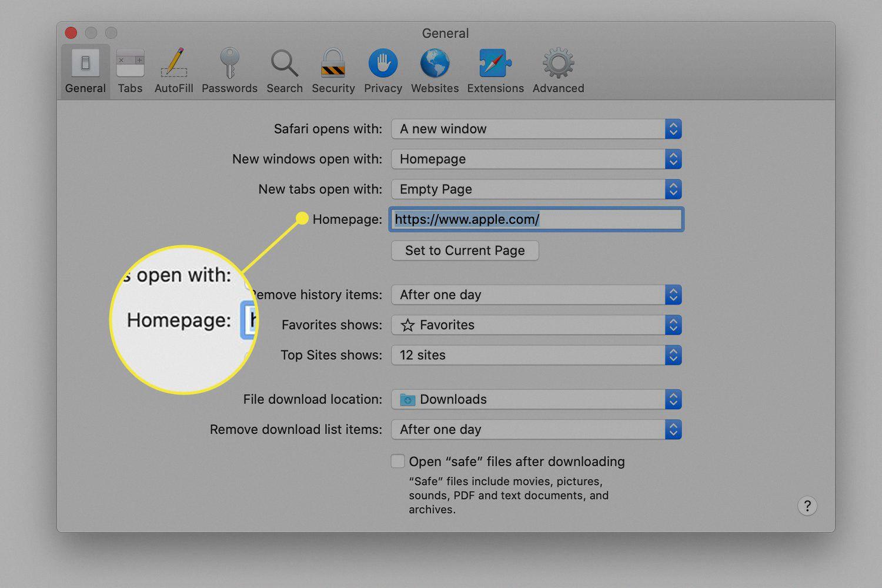
Task: Expand the File download location dropdown
Action: 536,399
